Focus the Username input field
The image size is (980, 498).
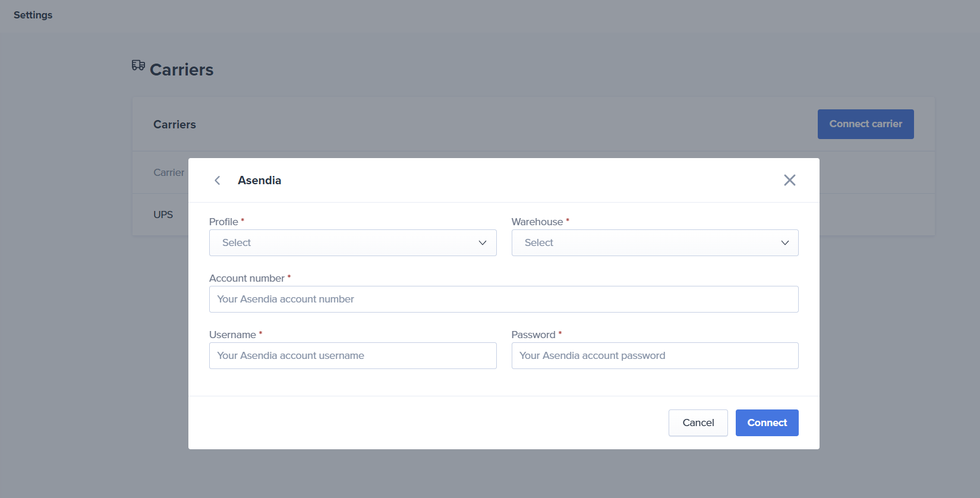click(x=352, y=355)
